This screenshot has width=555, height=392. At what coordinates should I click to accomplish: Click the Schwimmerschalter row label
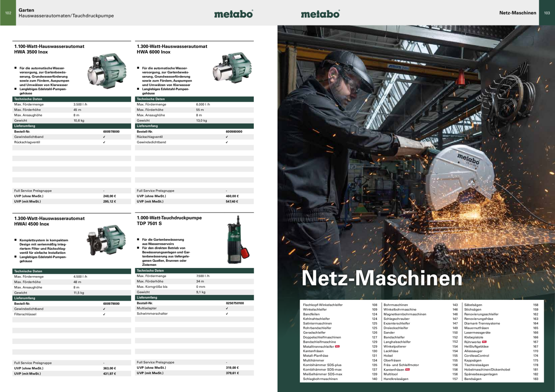(152, 314)
